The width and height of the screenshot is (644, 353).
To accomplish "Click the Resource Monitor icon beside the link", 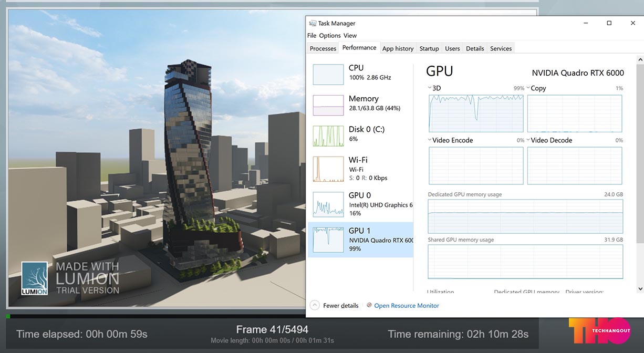I will tap(369, 305).
